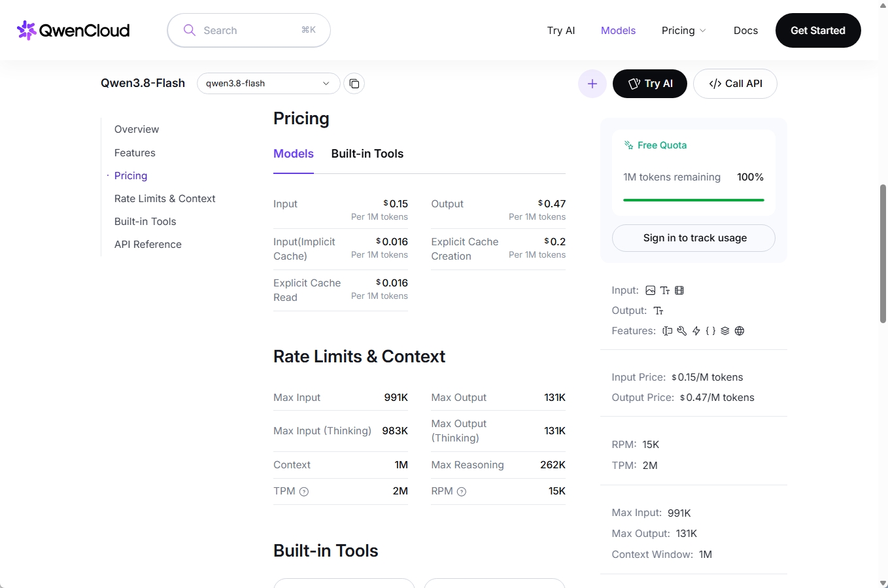Click the ⌘K shortcut hint in the search box
Screen dimensions: 888x588
tap(309, 30)
